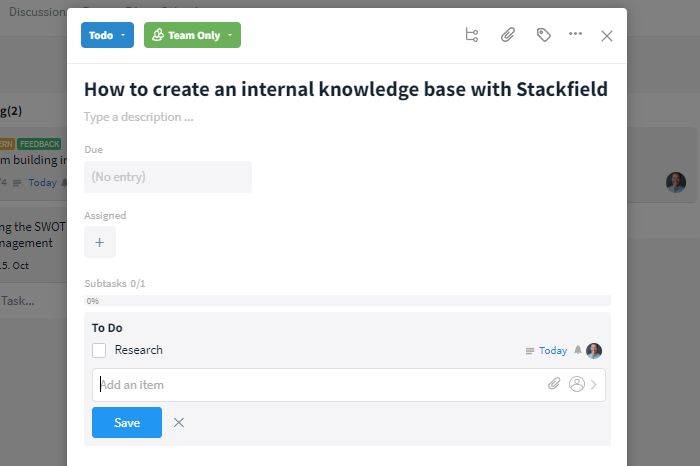Open user avatar on background card
This screenshot has height=466, width=700.
[x=676, y=183]
